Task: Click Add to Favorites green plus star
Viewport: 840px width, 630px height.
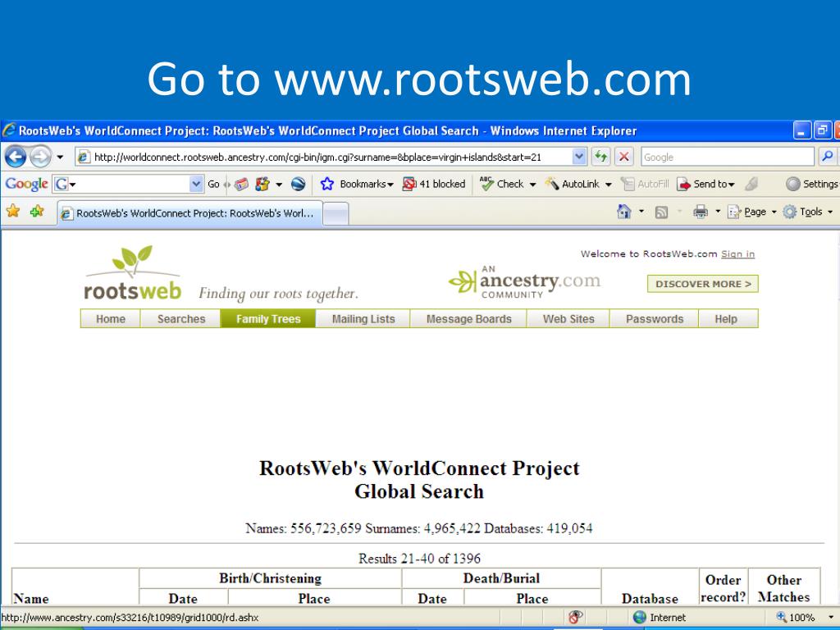Action: [37, 211]
